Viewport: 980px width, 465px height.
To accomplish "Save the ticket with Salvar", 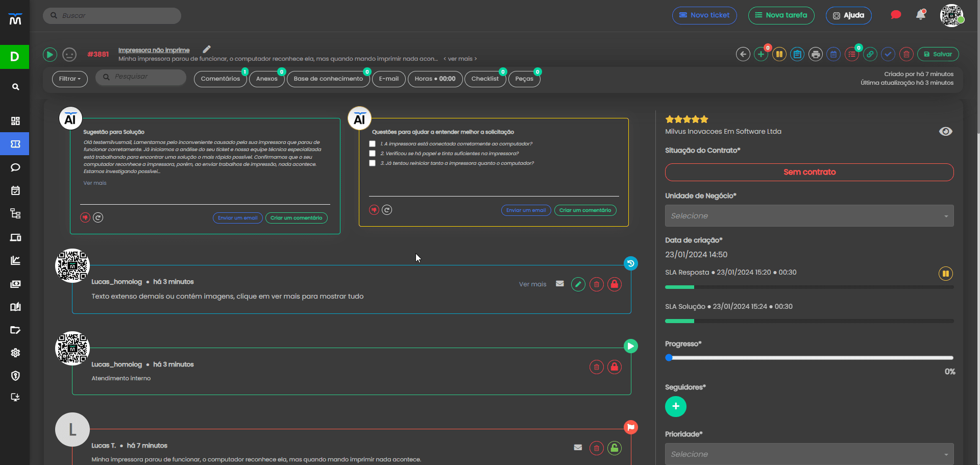I will (938, 54).
